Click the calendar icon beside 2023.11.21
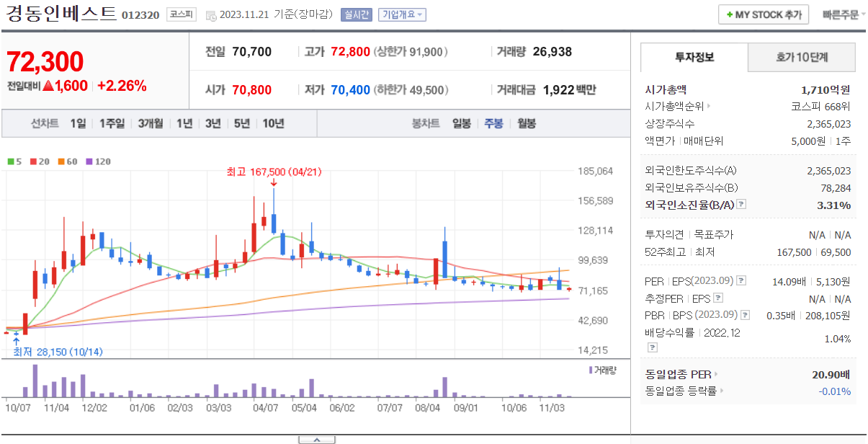 click(x=210, y=15)
